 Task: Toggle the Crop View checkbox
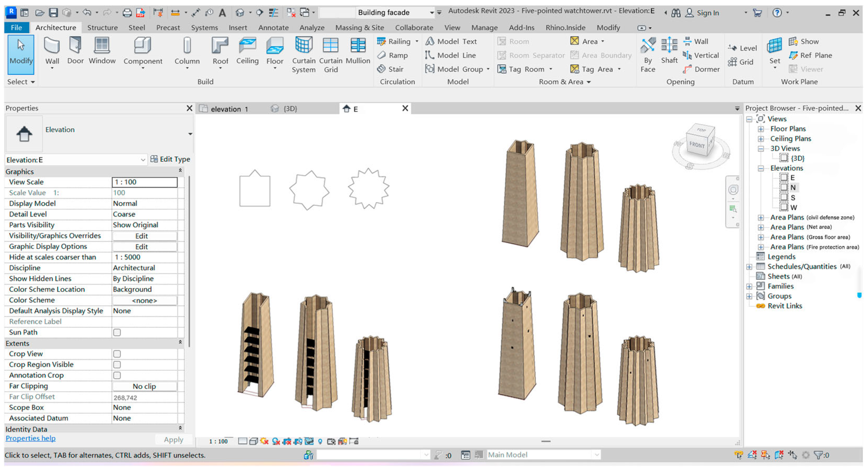(117, 354)
